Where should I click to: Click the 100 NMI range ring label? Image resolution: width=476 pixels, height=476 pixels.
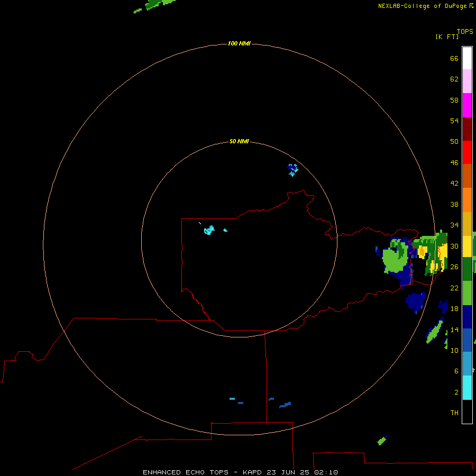(x=239, y=43)
